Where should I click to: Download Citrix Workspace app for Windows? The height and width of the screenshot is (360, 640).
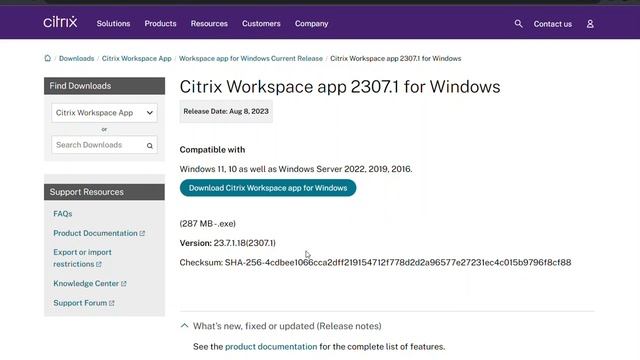pos(268,188)
